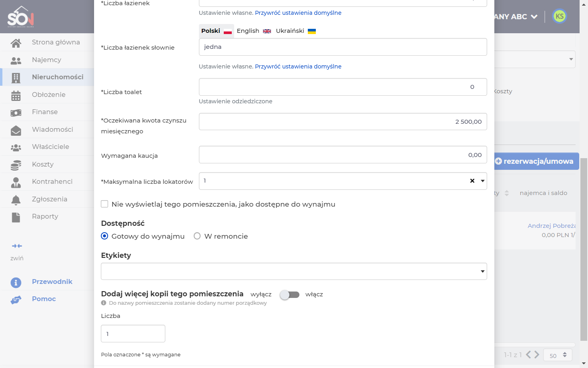Click the Kontrahenci person icon

(16, 182)
